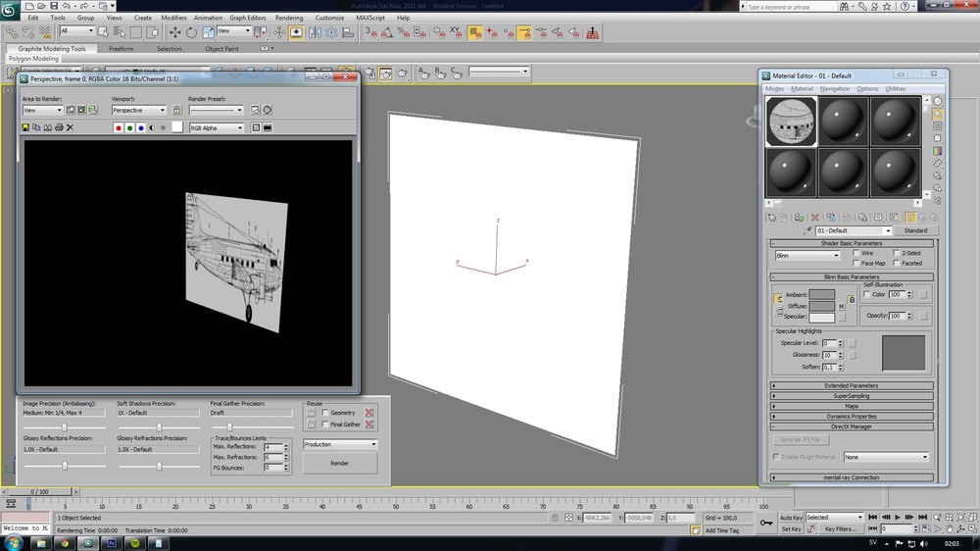Switch to the Freeform ribbon tab

[122, 48]
